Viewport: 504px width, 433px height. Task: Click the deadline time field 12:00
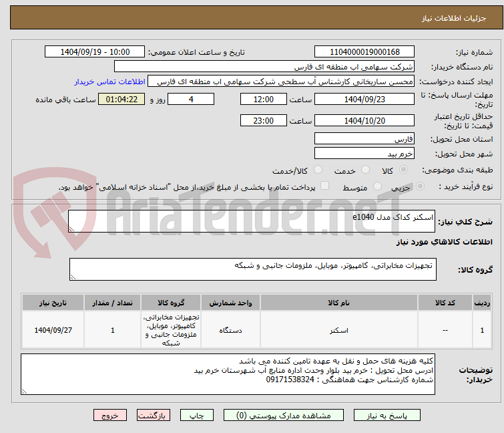pos(264,99)
